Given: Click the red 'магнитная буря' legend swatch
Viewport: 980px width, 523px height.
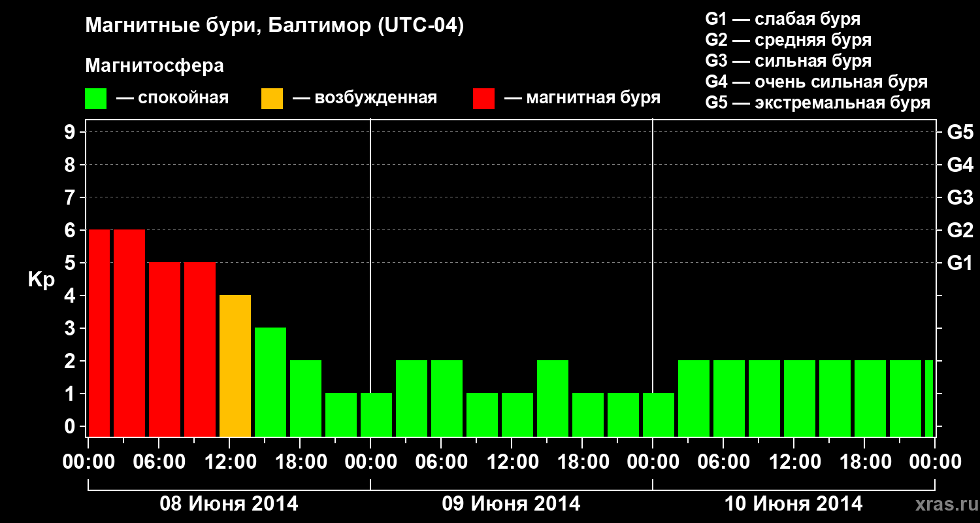Looking at the screenshot, I should pyautogui.click(x=483, y=99).
